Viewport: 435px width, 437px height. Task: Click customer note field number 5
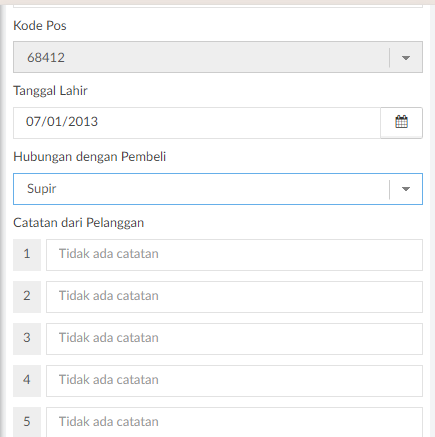234,422
